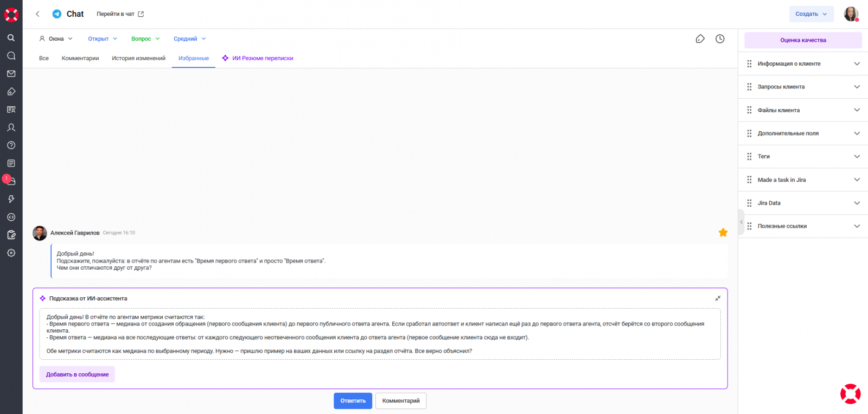868x414 pixels.
Task: Expand the Информация о клиенте section
Action: (x=803, y=64)
